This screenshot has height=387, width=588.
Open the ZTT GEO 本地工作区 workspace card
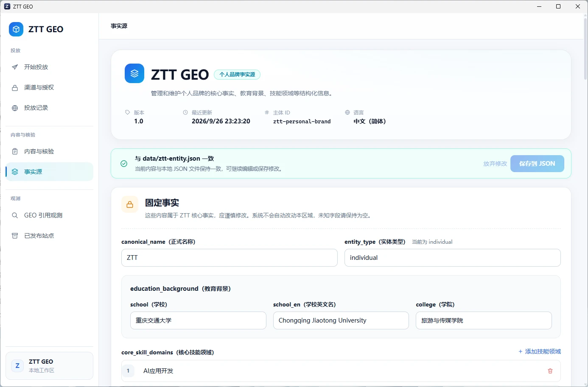point(50,366)
